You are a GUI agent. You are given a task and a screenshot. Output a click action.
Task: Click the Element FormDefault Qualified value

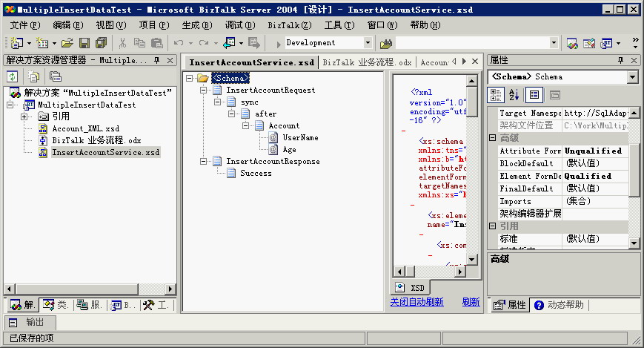click(x=595, y=176)
